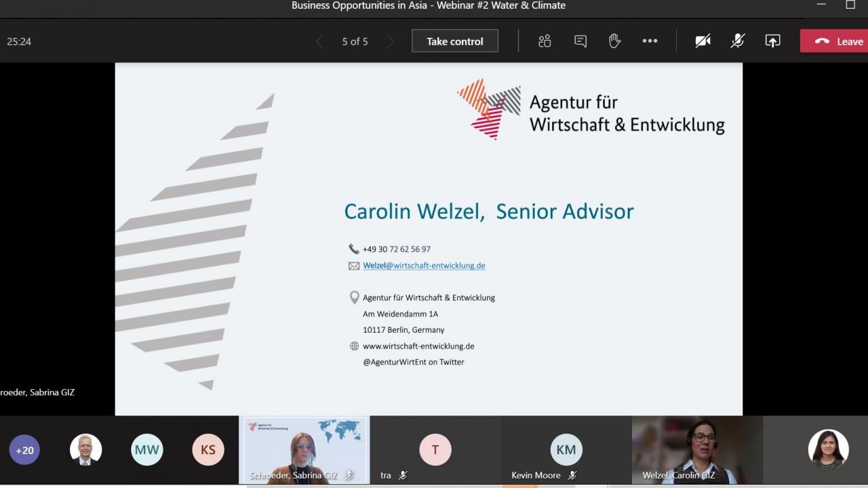Minimize the meeting window
This screenshot has height=488, width=868.
tap(822, 5)
